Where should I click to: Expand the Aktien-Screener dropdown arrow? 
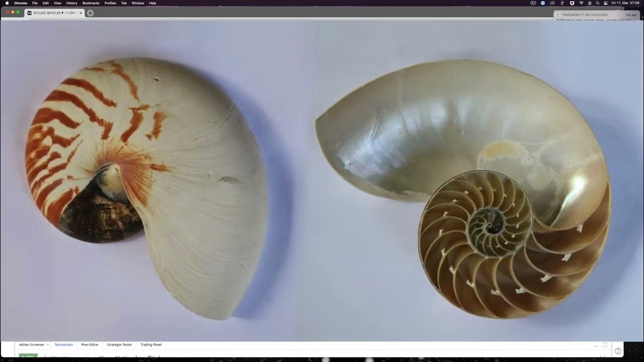(x=48, y=345)
